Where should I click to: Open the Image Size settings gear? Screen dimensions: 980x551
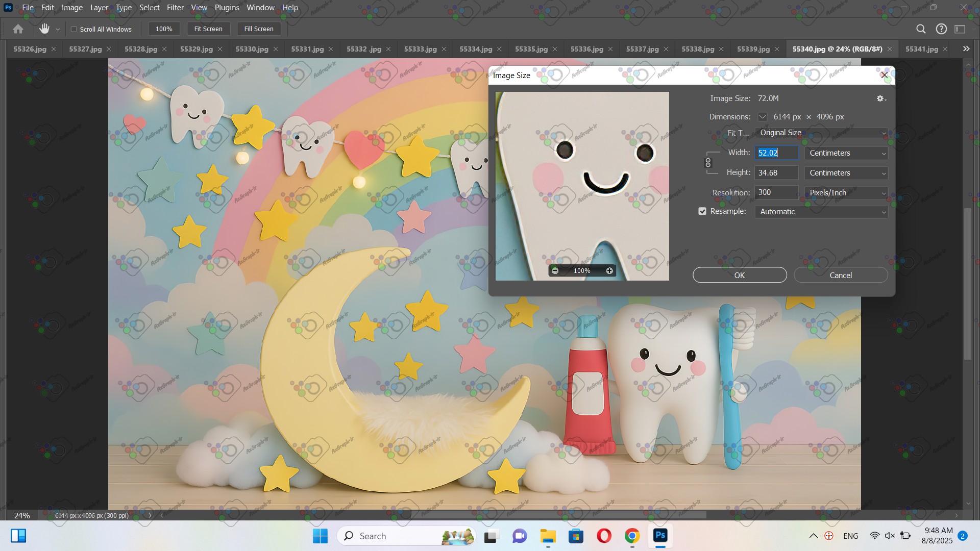point(881,98)
